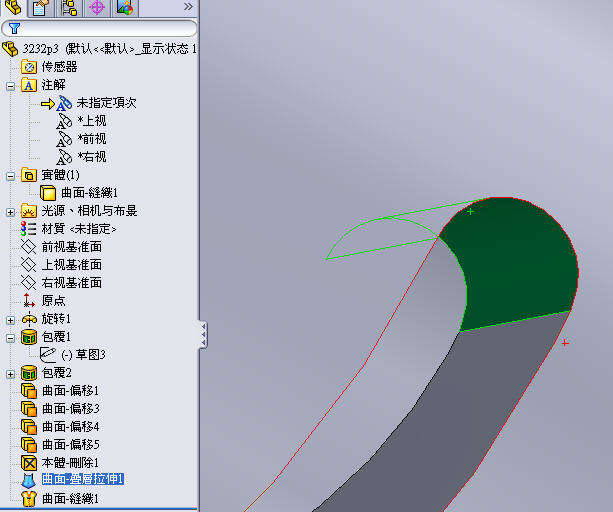The image size is (613, 512).
Task: Expand the 旋转1 revolve feature
Action: pos(10,320)
